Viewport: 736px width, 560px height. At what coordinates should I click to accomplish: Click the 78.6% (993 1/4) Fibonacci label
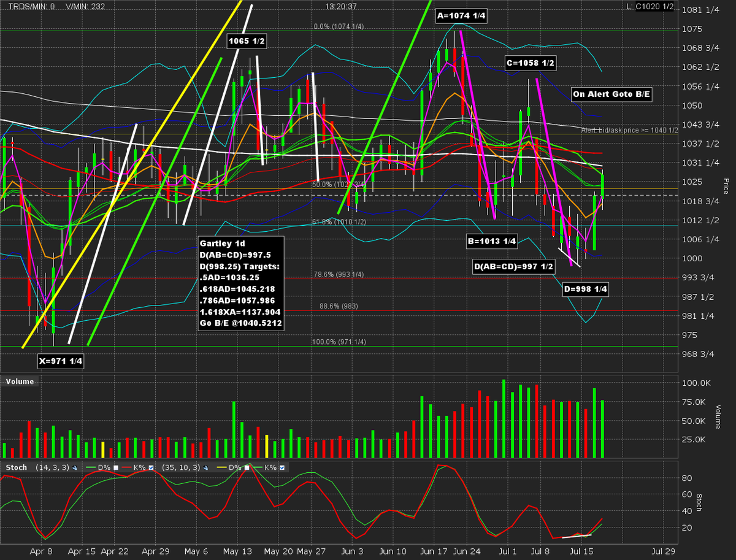[339, 274]
